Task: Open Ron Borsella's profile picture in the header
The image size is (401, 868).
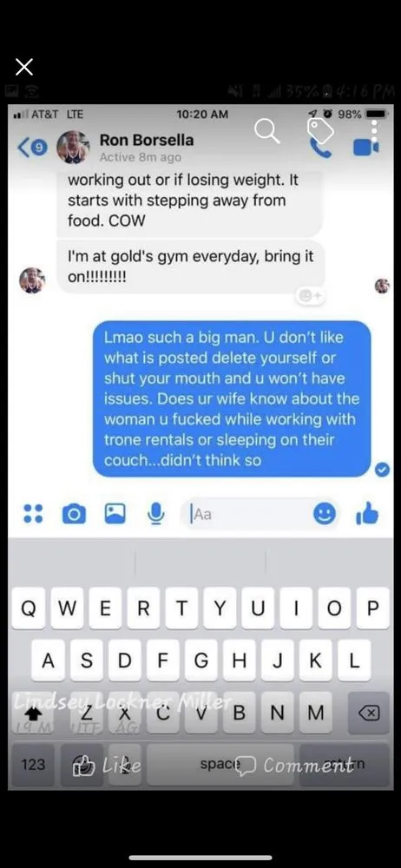Action: (x=73, y=147)
